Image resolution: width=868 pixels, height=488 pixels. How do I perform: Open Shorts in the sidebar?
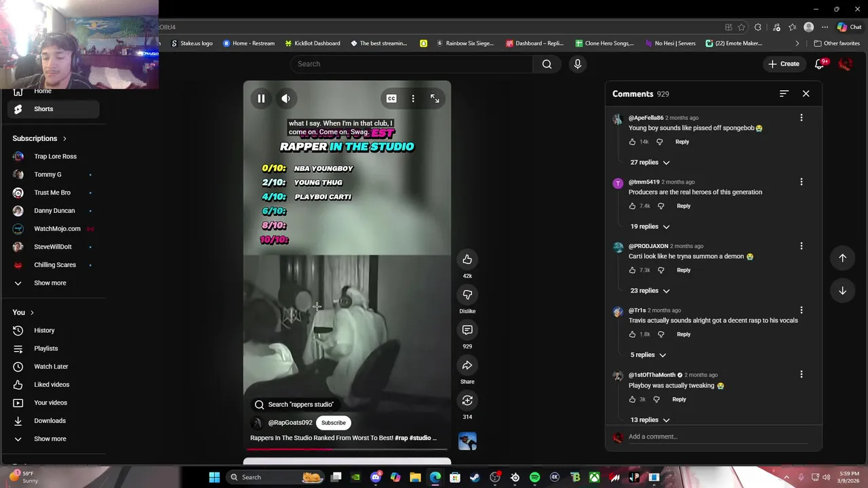53,109
